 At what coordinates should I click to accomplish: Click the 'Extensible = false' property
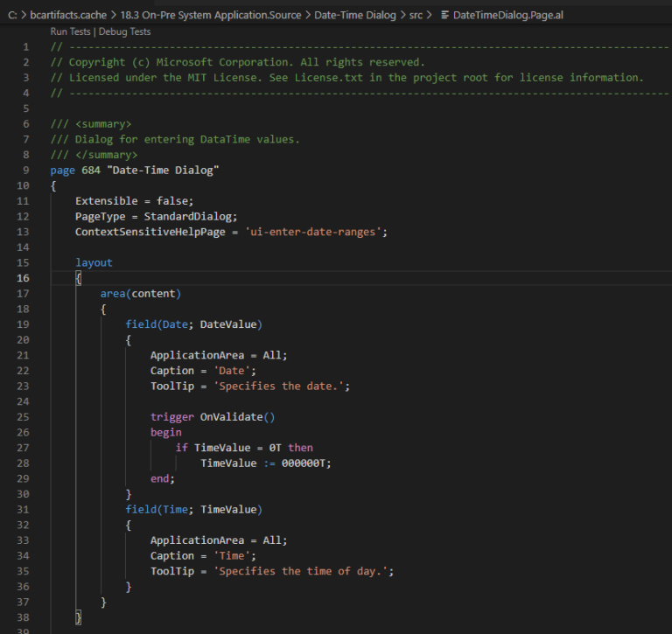134,200
